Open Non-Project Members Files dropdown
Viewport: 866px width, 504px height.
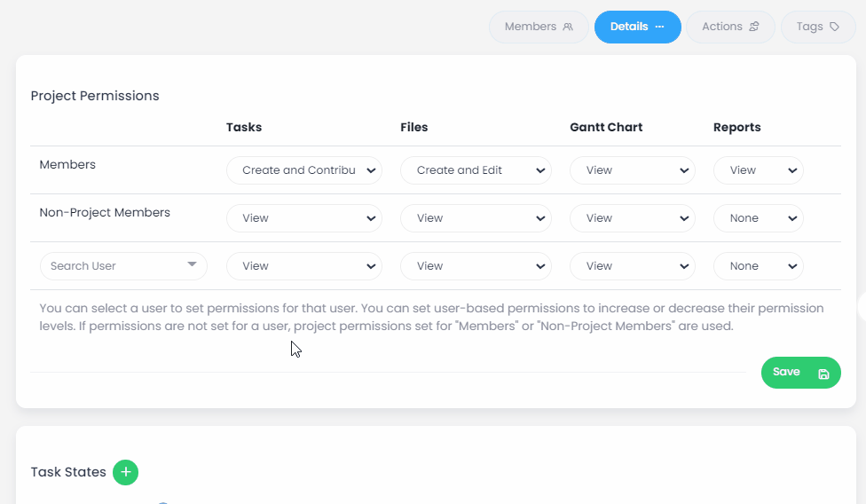point(476,218)
